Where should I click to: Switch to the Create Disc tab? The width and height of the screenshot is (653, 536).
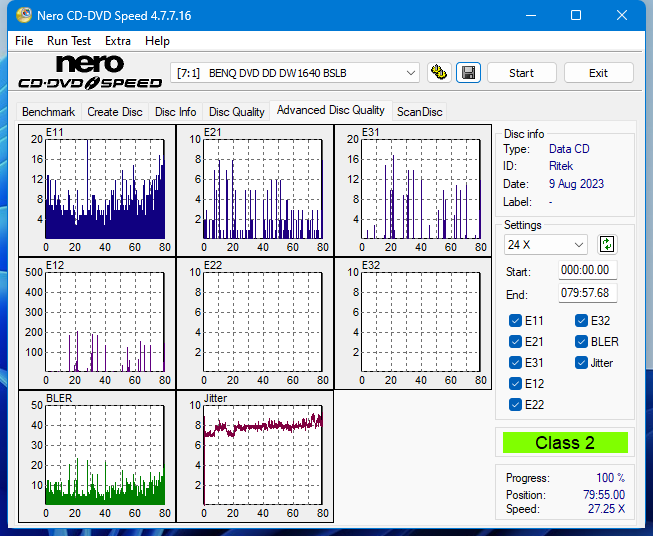point(115,112)
